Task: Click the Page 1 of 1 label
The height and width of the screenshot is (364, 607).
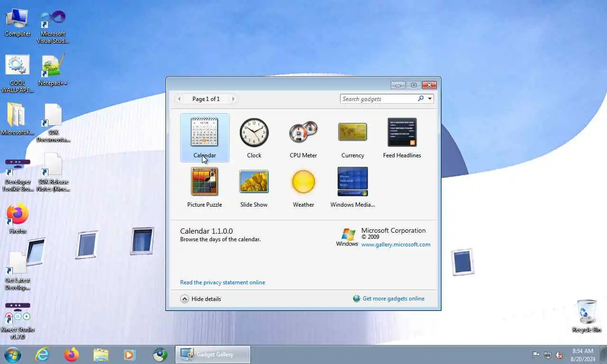Action: [x=206, y=99]
